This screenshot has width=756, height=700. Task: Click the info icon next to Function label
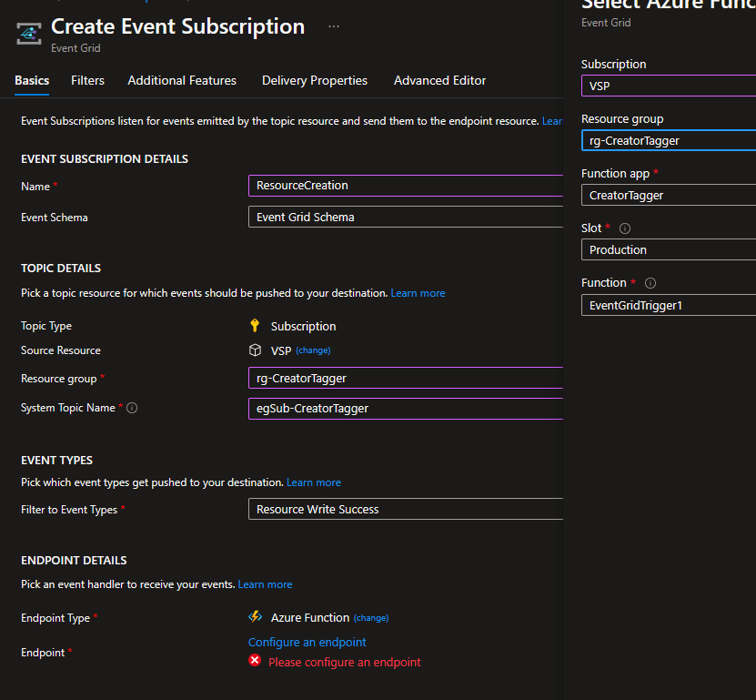[650, 283]
